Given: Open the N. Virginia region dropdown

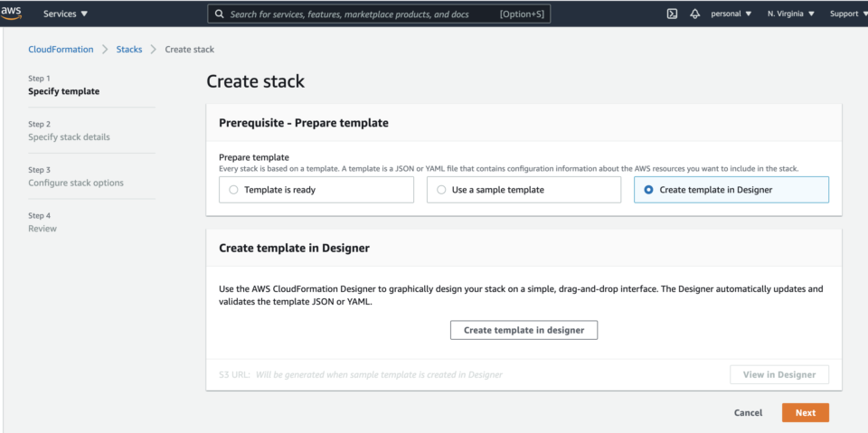Looking at the screenshot, I should coord(791,14).
